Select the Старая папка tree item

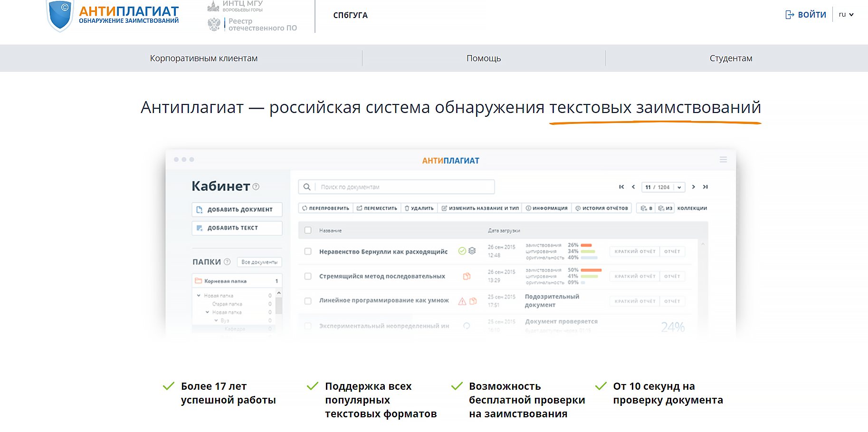point(227,304)
